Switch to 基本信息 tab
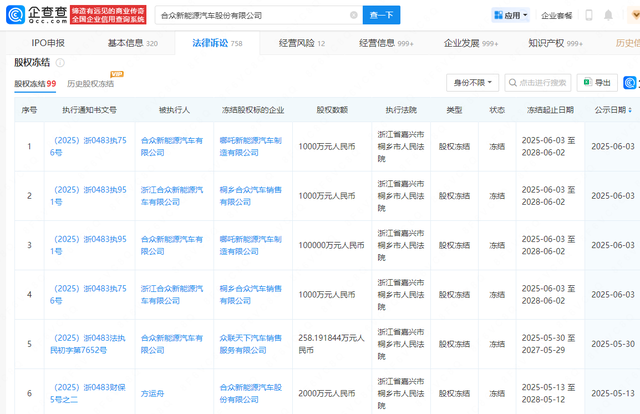The width and height of the screenshot is (640, 414). coord(133,43)
